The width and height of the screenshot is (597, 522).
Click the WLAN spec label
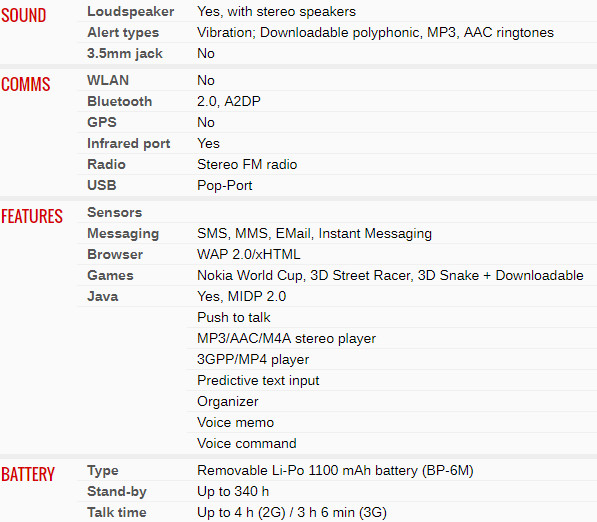(108, 80)
